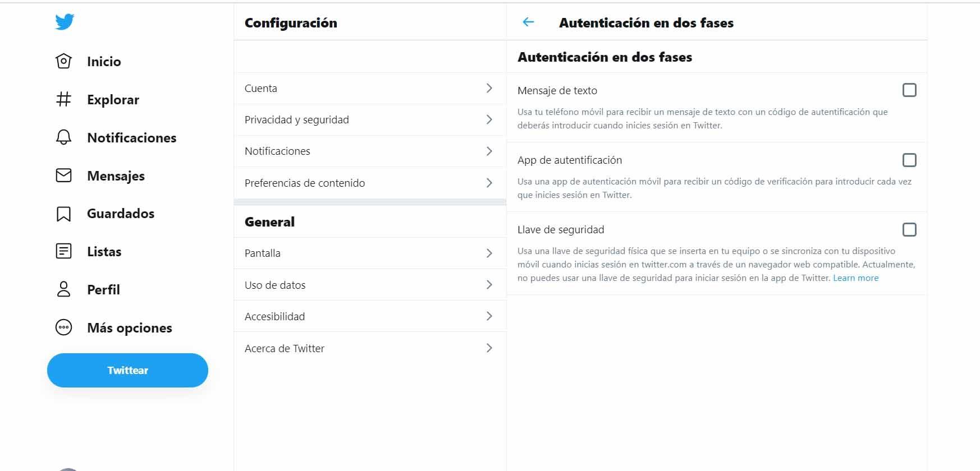Click the Más opciones ellipsis icon
The image size is (980, 471).
[64, 327]
